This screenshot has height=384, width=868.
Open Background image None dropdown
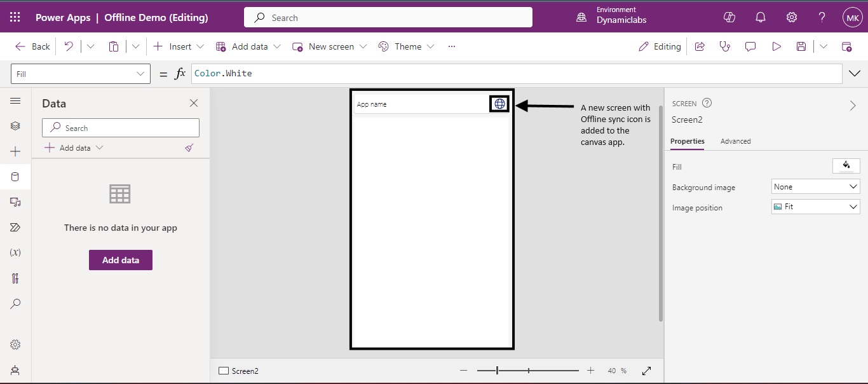[815, 187]
